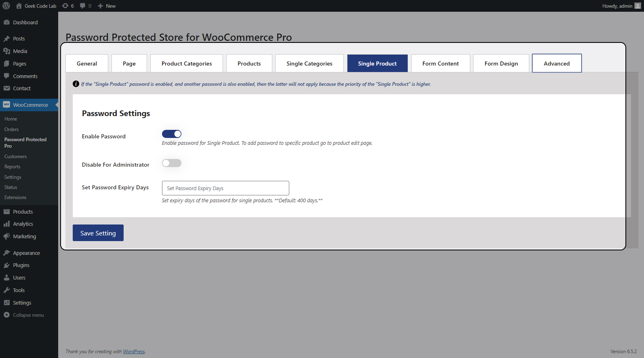
Task: Go to WooCommerce Orders
Action: tap(11, 129)
